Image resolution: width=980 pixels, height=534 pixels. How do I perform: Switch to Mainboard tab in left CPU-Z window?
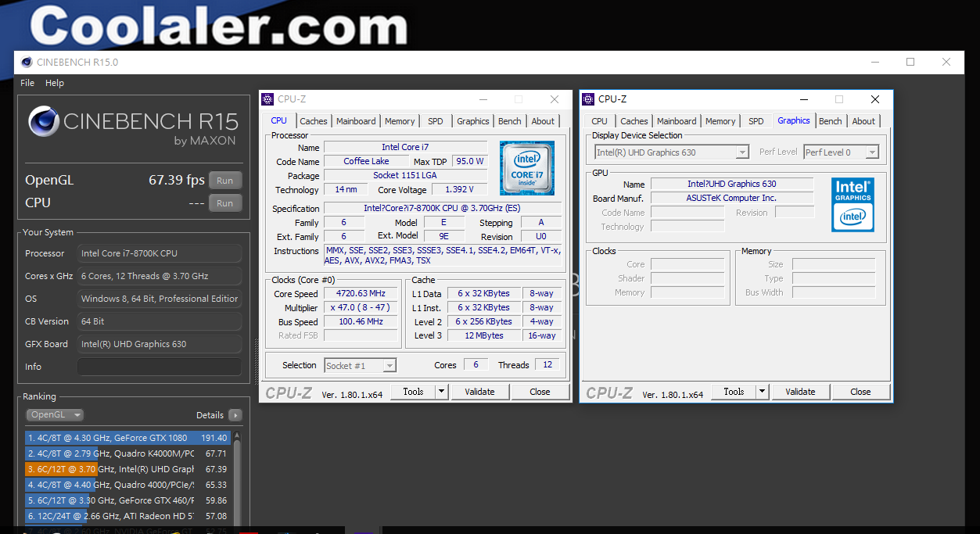pyautogui.click(x=356, y=121)
